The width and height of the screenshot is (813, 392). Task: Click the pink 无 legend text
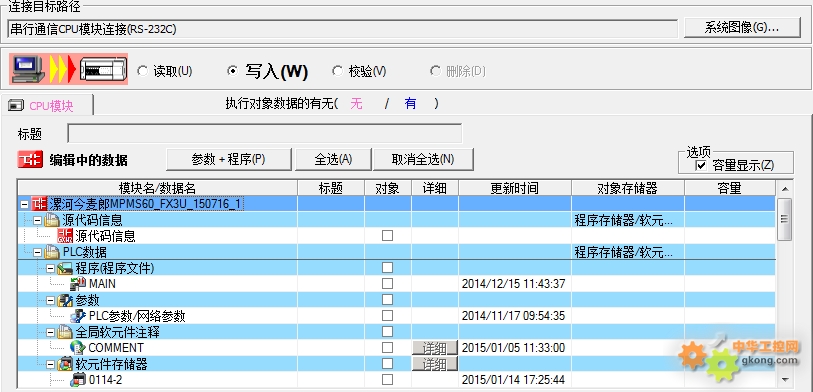pos(356,104)
